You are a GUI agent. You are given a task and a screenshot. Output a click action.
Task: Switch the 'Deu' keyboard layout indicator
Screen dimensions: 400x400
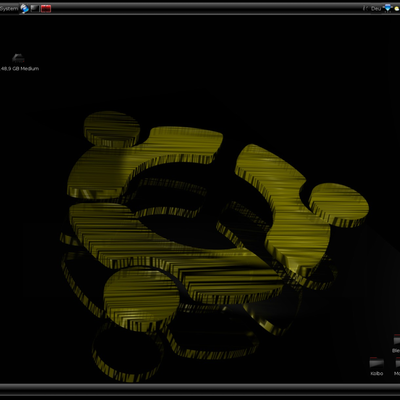coord(376,9)
